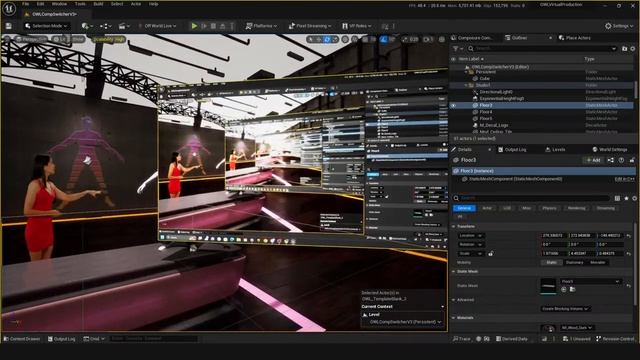
Task: Open the Location dropdown
Action: pos(470,236)
